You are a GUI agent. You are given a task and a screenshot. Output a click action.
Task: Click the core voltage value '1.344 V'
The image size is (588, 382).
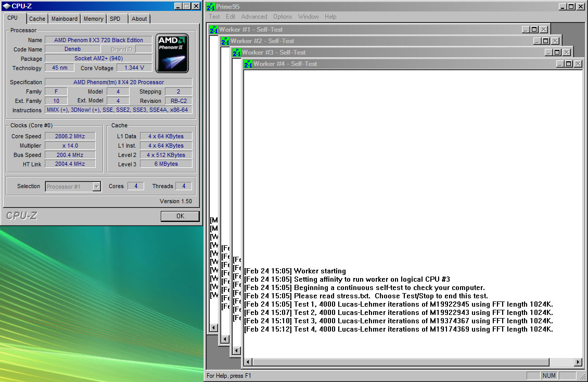(x=134, y=68)
